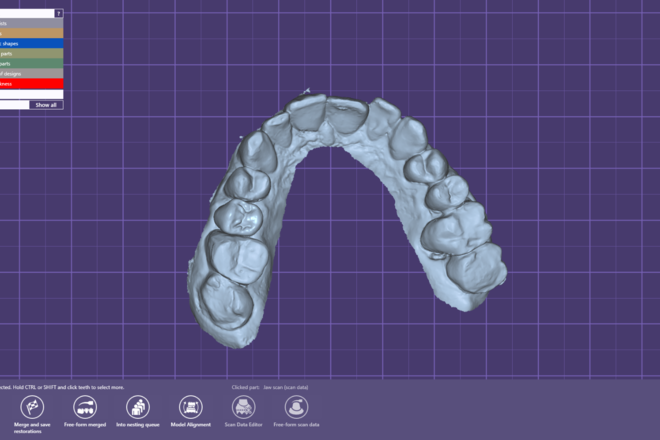Click the white field beside the help button
660x440 pixels.
tap(27, 13)
